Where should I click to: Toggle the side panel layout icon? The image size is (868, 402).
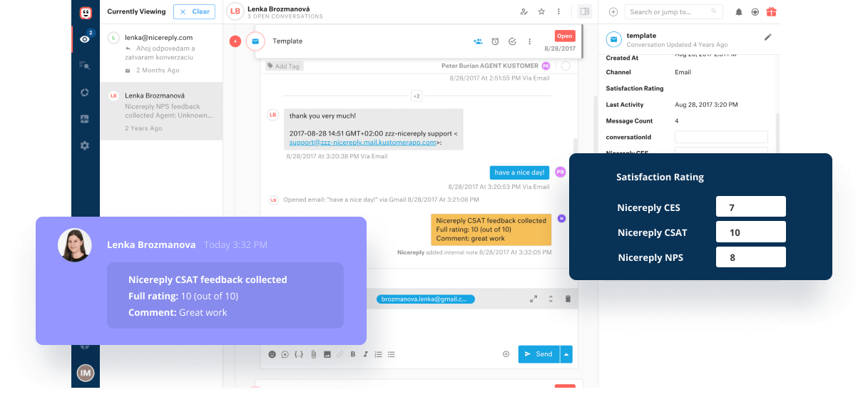(585, 11)
